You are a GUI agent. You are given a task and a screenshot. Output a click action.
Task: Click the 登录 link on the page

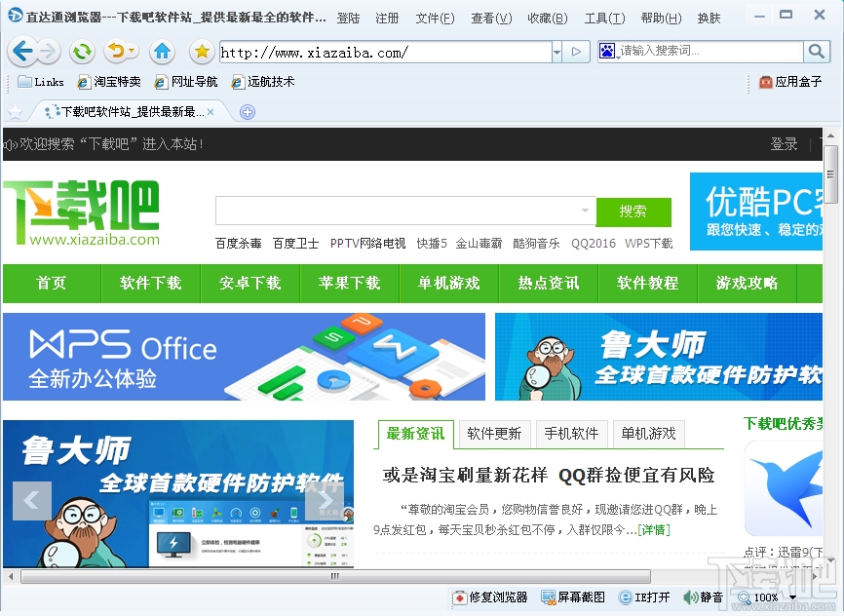784,144
